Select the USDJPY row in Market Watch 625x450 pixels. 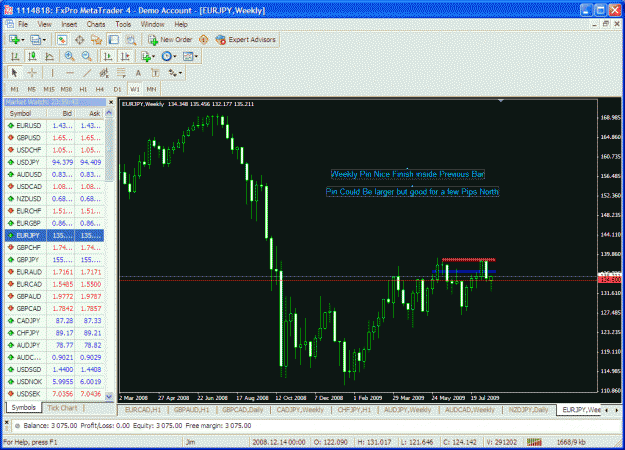[55, 162]
